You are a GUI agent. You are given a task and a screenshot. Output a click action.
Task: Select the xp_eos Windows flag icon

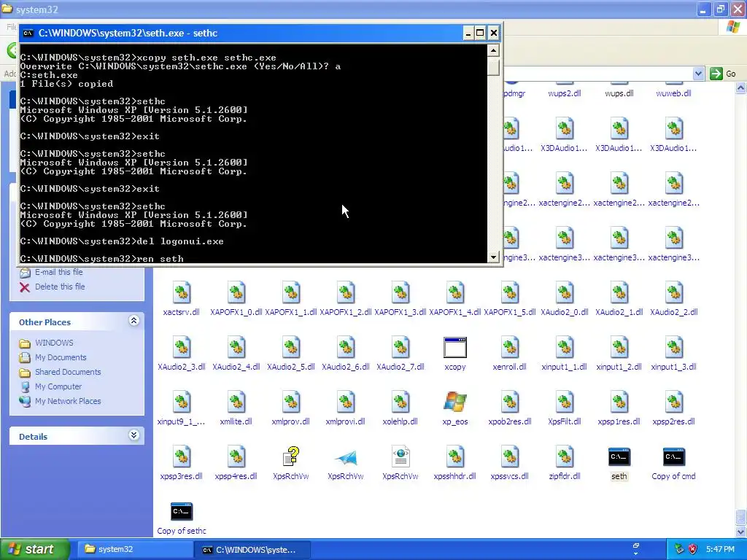point(455,402)
